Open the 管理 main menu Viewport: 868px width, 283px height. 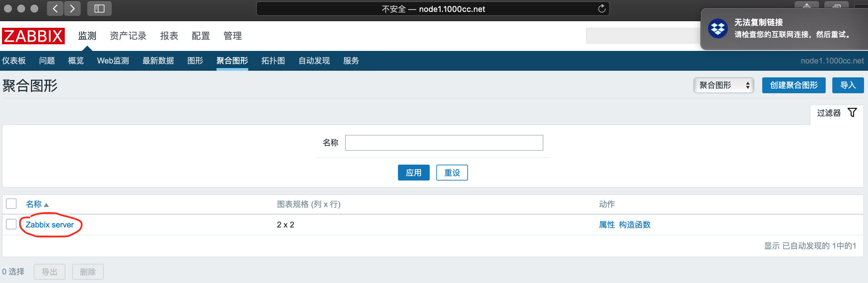click(x=232, y=36)
